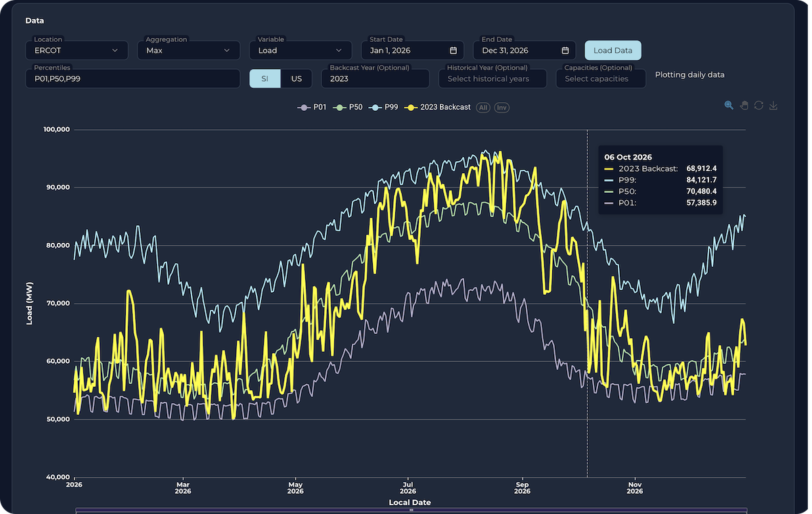This screenshot has width=812, height=514.
Task: Select the zoom magnifier chart tool
Action: click(x=729, y=106)
